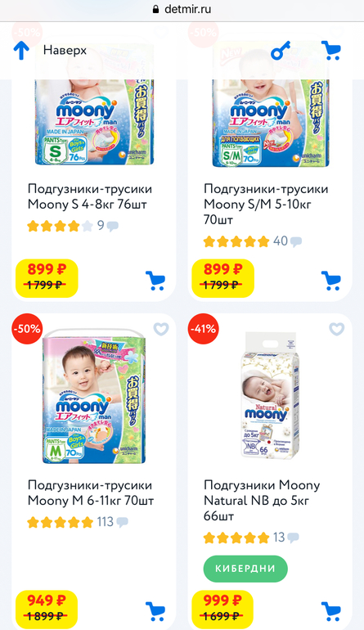Click the Наверх link

coord(65,50)
